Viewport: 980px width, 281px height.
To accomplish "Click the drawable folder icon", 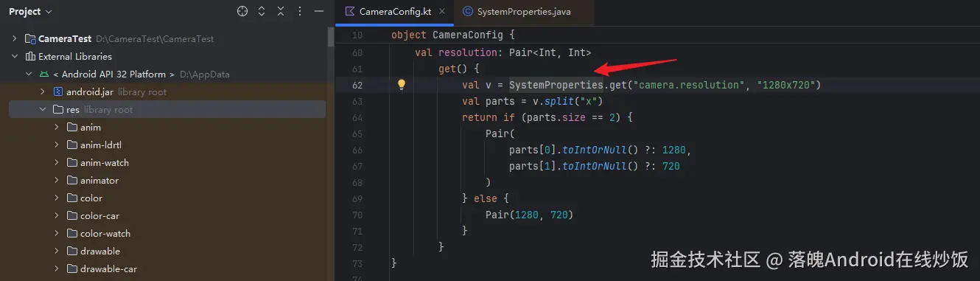I will tap(72, 251).
